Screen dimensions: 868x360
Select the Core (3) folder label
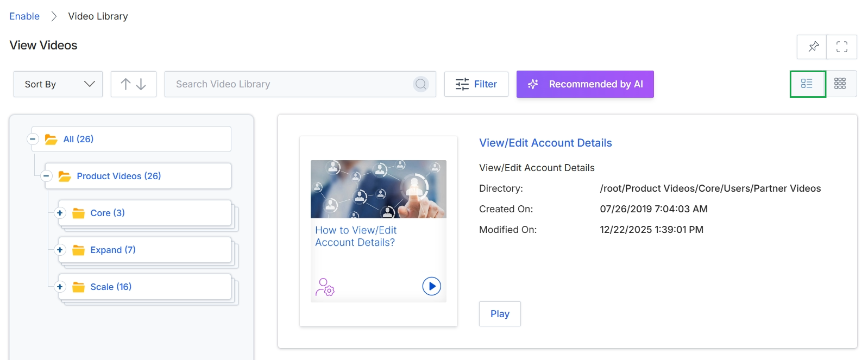point(108,213)
